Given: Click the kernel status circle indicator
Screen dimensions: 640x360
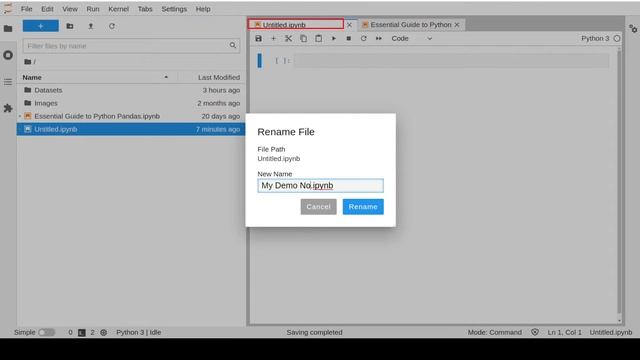Looking at the screenshot, I should point(617,38).
